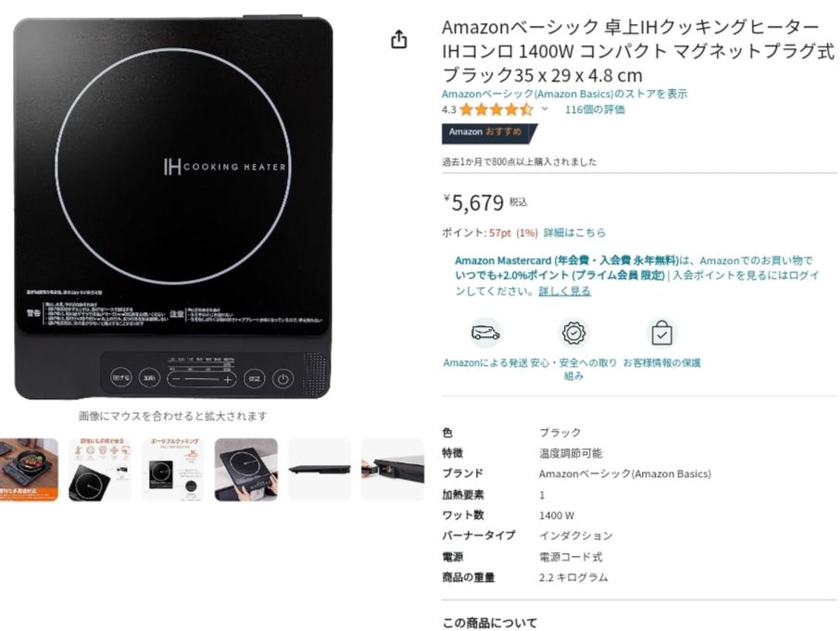Click the customer info protection bag icon
This screenshot has height=631, width=840.
pyautogui.click(x=661, y=333)
